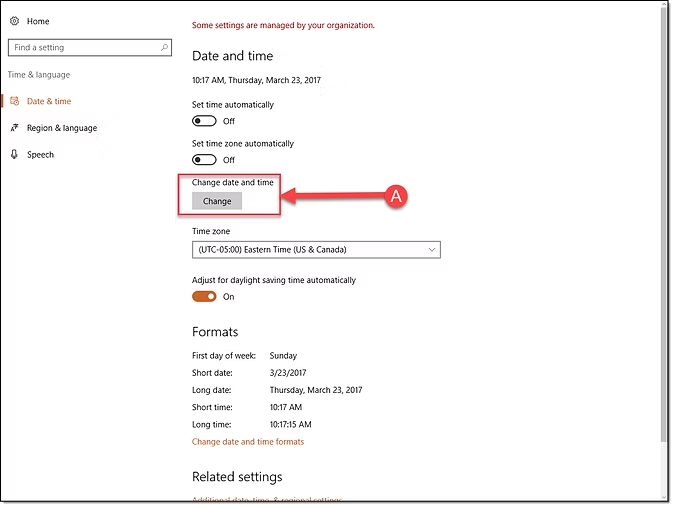Viewport: 673px width, 506px height.
Task: Click the red circled A annotation marker
Action: 395,197
